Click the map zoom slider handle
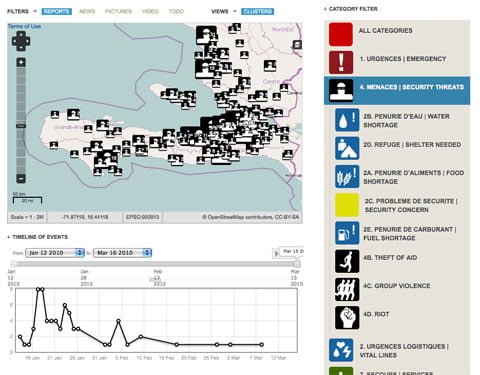The height and width of the screenshot is (375, 480). (x=21, y=126)
